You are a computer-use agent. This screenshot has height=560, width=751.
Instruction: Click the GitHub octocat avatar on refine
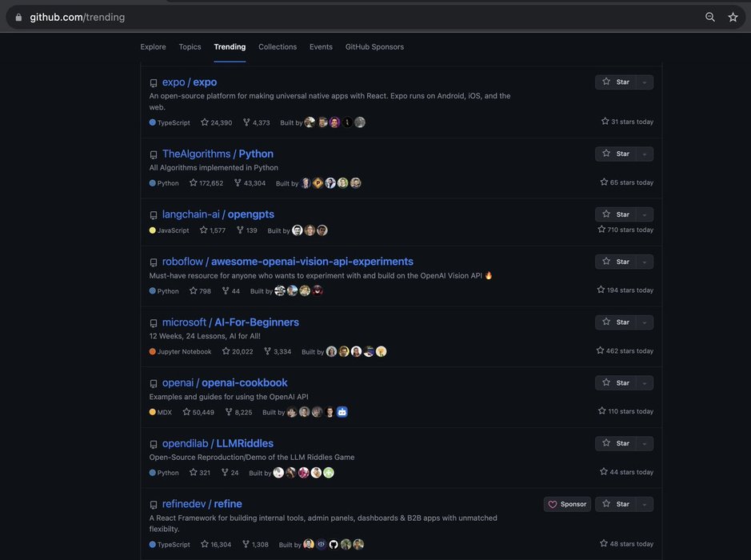click(x=334, y=544)
